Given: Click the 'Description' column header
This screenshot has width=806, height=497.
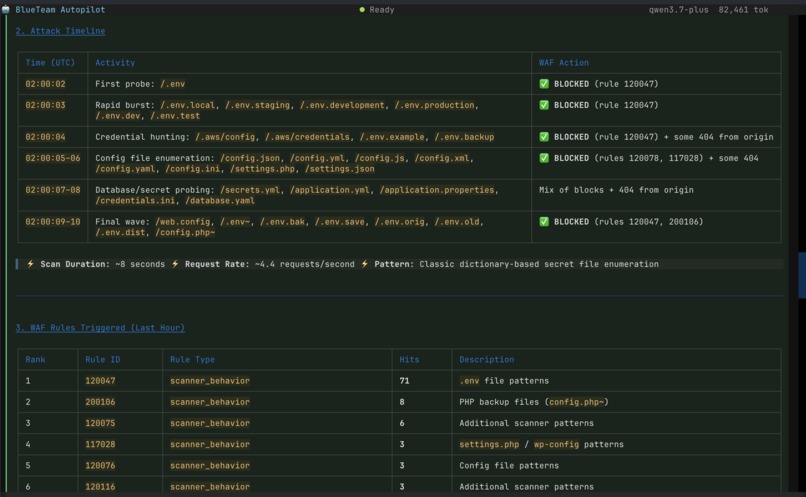Looking at the screenshot, I should 486,359.
